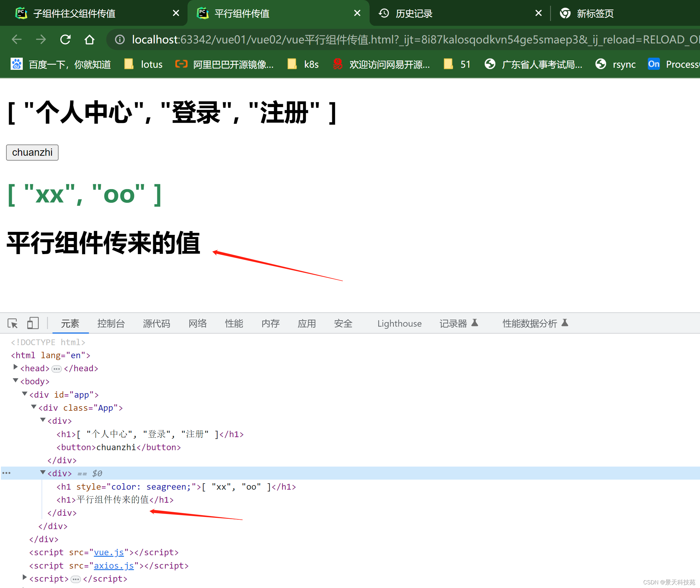Select the DOCTYPE html line
This screenshot has height=588, width=700.
pos(48,342)
